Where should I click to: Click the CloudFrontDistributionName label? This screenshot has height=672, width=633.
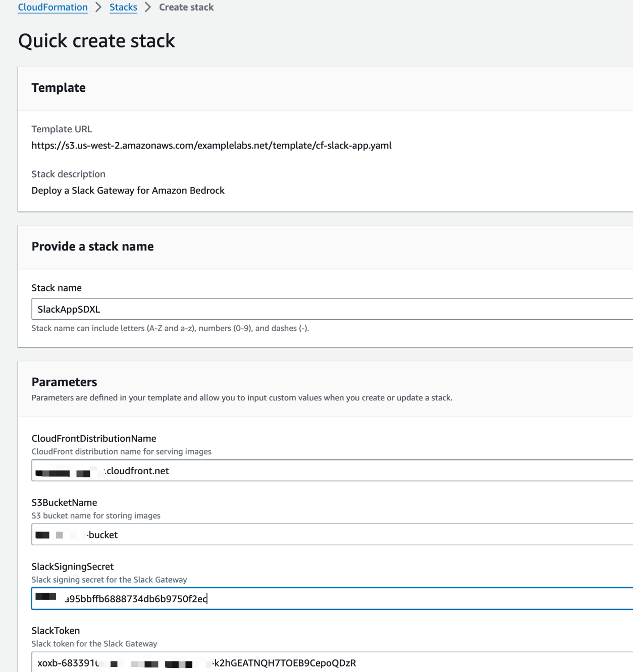coord(94,438)
